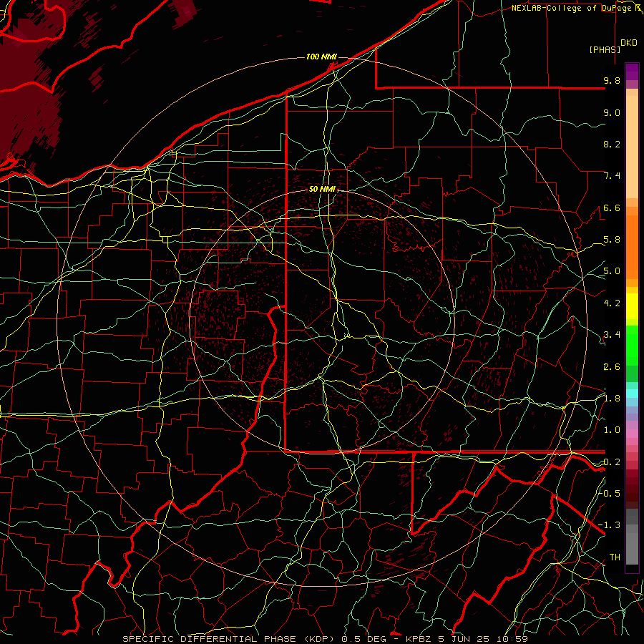The height and width of the screenshot is (644, 644).
Task: Click the [PHAS] legend unit label
Action: point(605,49)
